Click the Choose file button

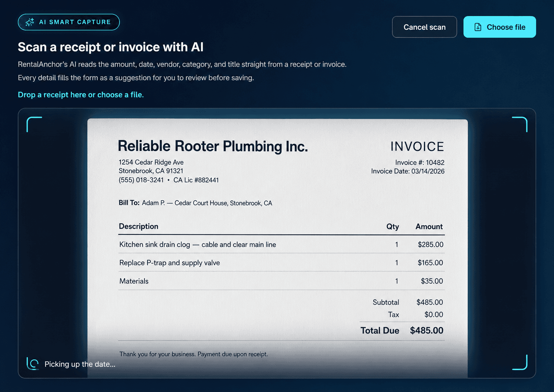[x=499, y=27]
